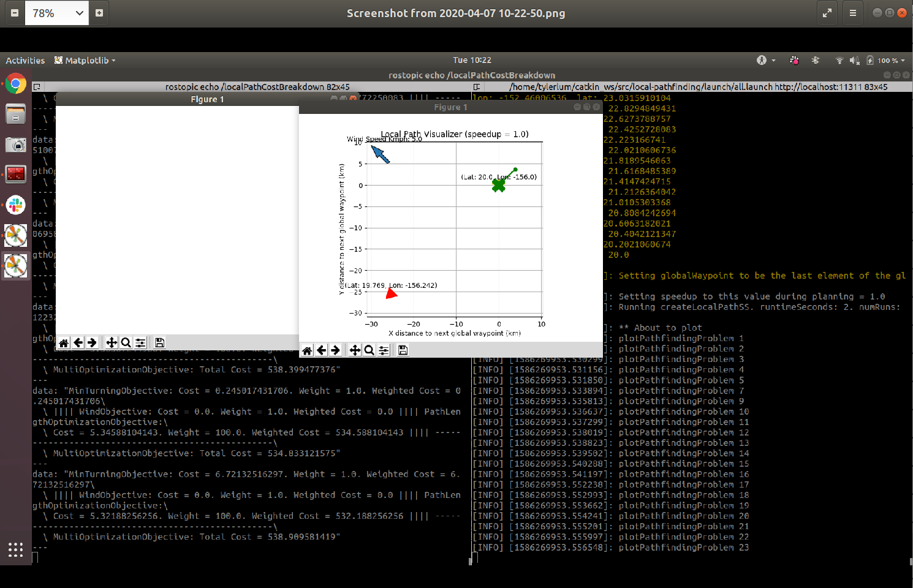Open the red screen recorder icon in the dock
The image size is (913, 588).
pos(15,174)
